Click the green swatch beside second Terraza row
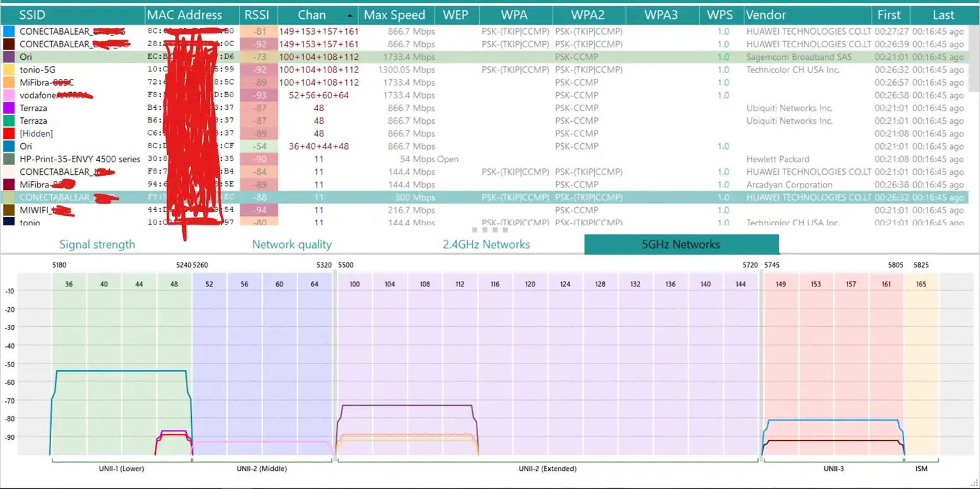The height and width of the screenshot is (489, 980). [9, 121]
